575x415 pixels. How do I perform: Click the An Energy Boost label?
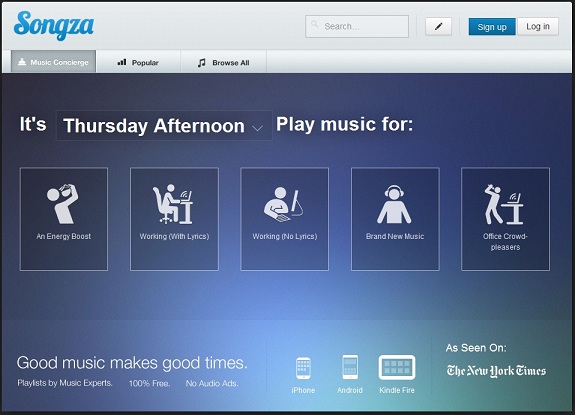click(63, 236)
